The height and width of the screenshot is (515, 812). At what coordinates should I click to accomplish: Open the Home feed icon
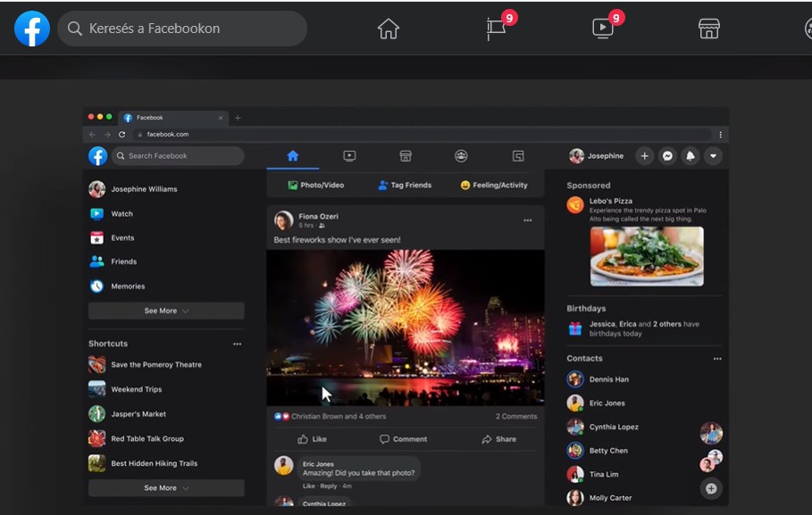click(388, 29)
